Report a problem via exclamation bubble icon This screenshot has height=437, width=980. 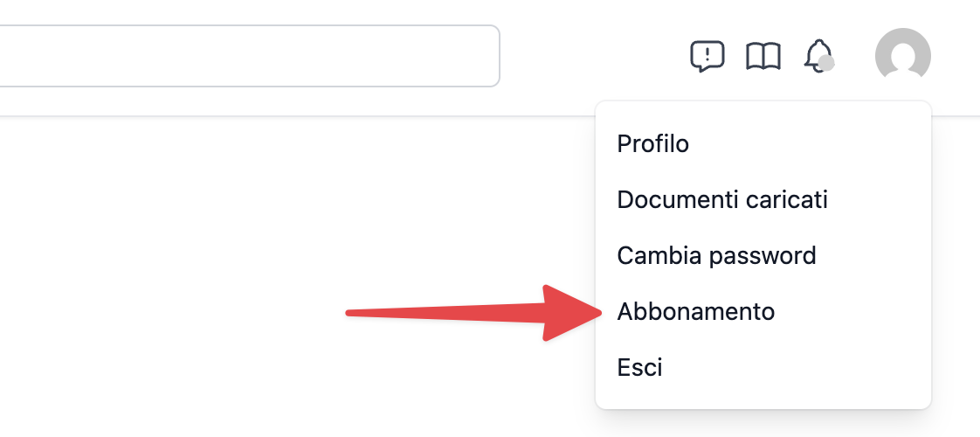point(707,57)
